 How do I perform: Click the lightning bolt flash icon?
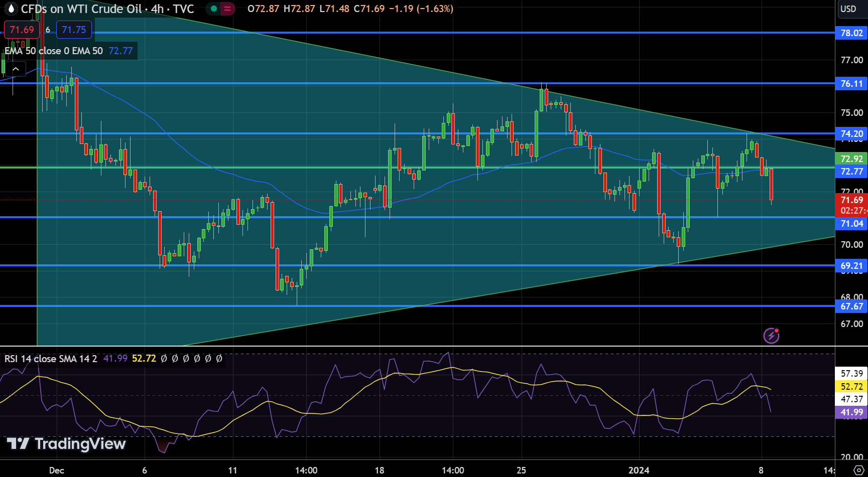coord(771,336)
